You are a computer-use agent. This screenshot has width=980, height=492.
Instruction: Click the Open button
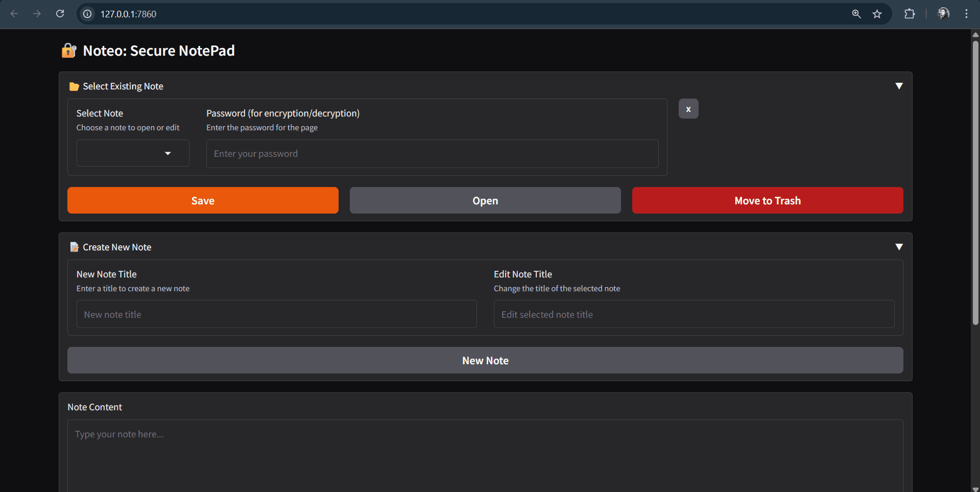[x=485, y=200]
